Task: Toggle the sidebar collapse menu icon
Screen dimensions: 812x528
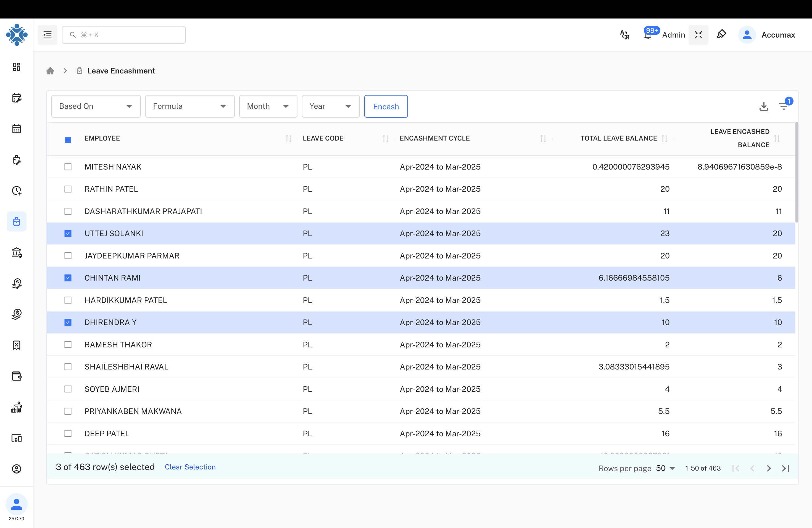Action: pyautogui.click(x=48, y=35)
